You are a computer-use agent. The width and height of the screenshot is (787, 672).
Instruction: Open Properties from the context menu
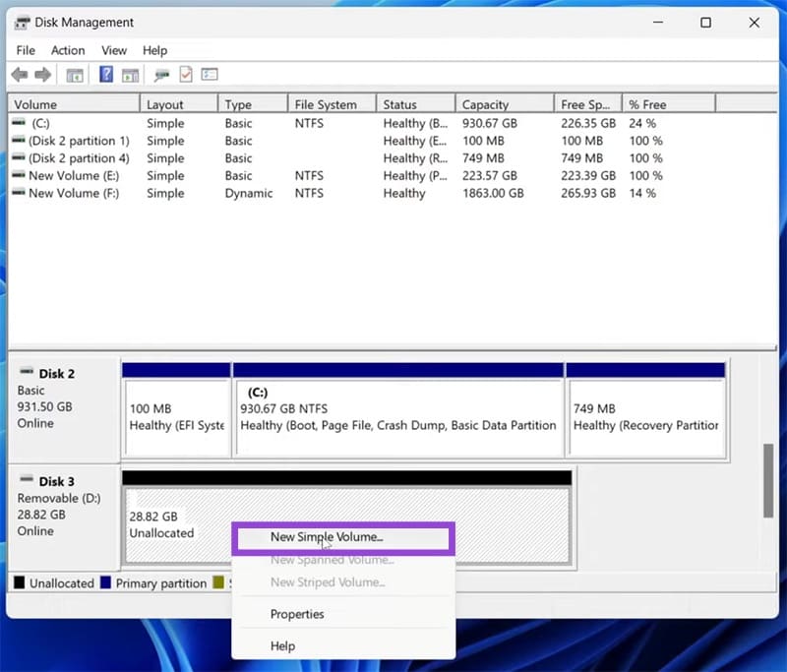[297, 614]
